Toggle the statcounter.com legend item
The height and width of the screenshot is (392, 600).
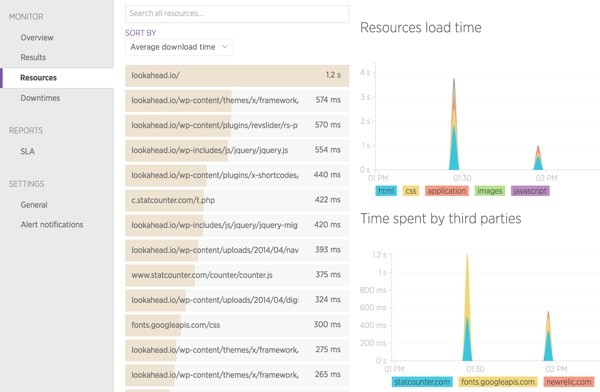tap(422, 382)
